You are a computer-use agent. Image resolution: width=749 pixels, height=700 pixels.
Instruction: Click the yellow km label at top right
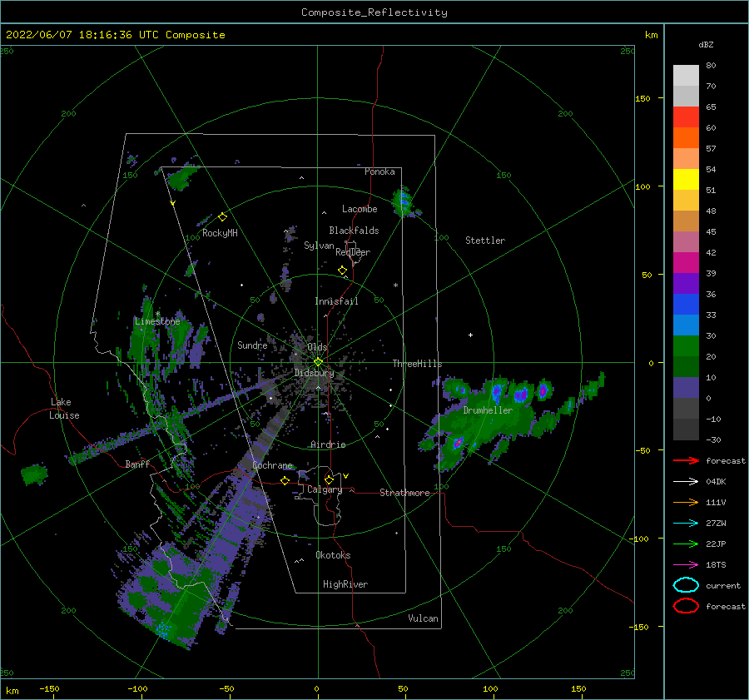[651, 35]
